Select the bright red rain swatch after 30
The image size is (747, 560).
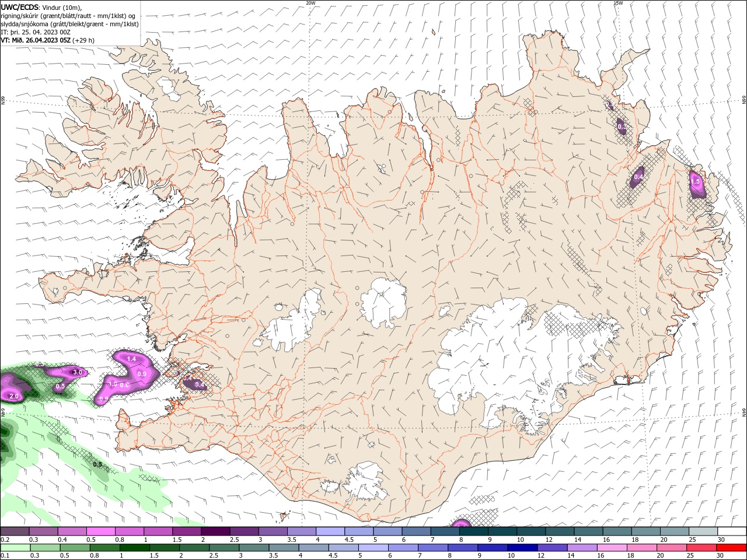[x=731, y=548]
